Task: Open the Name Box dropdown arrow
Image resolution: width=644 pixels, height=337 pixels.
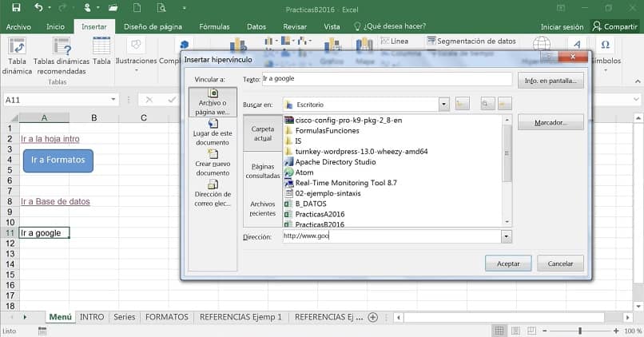Action: [113, 100]
